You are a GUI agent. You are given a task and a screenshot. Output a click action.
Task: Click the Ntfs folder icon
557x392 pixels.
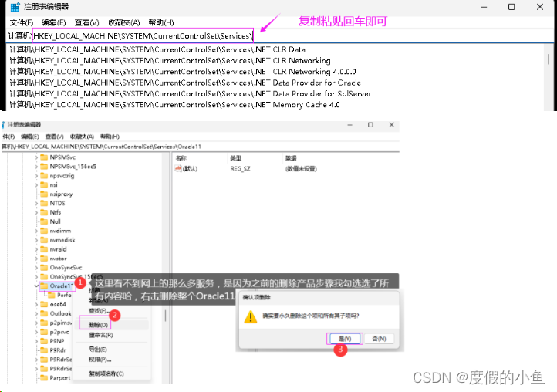coord(44,212)
